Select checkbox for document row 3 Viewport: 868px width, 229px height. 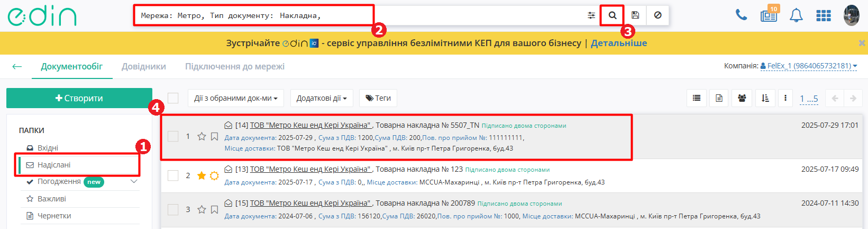click(x=173, y=209)
